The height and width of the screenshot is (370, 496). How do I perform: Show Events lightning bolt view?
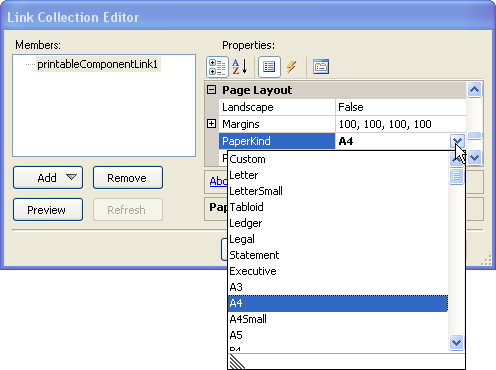point(292,67)
